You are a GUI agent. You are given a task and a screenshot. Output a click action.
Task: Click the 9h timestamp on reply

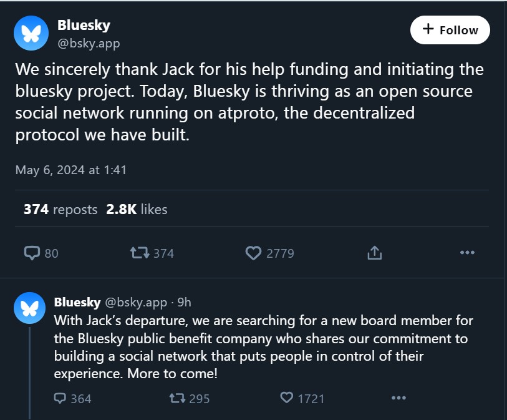coord(185,302)
